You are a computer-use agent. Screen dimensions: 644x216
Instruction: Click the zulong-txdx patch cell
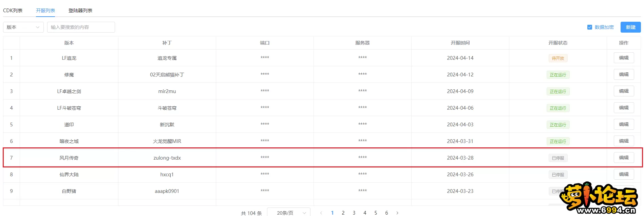tap(167, 158)
